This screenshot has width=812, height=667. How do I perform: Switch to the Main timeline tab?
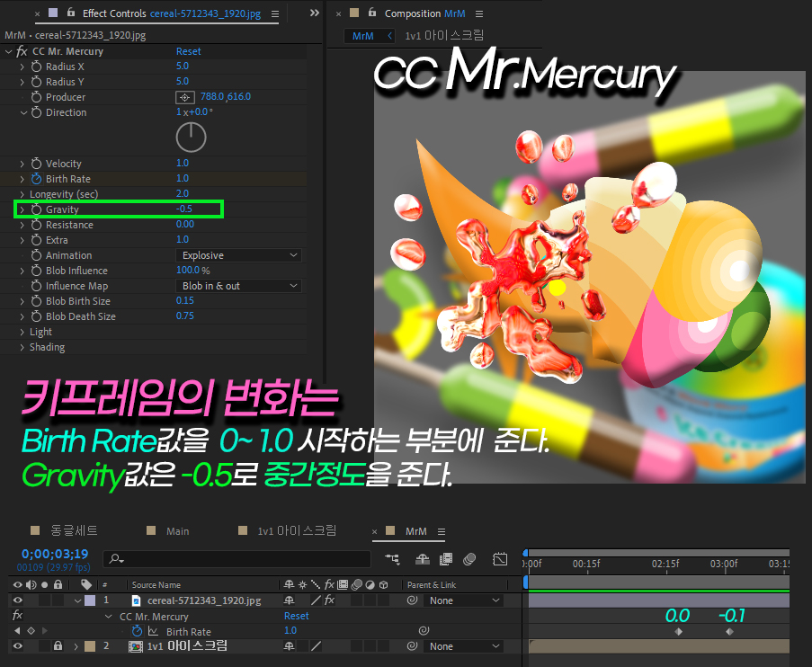(178, 531)
